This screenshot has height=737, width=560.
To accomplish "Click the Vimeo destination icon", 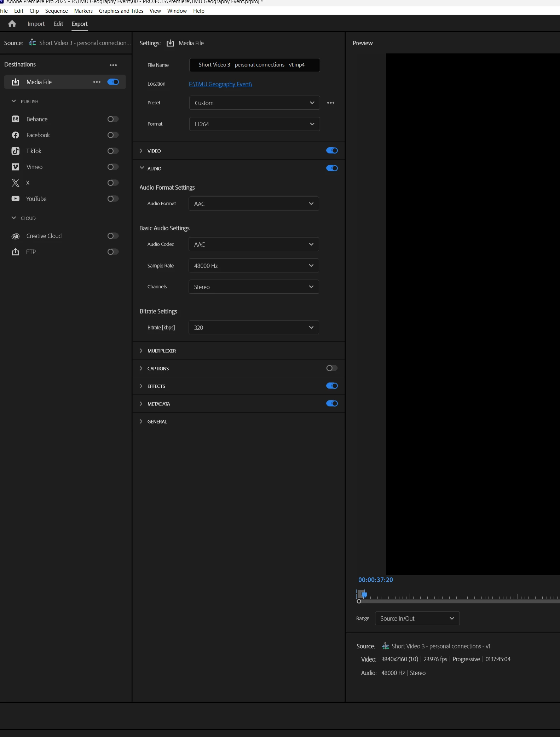I will click(15, 167).
